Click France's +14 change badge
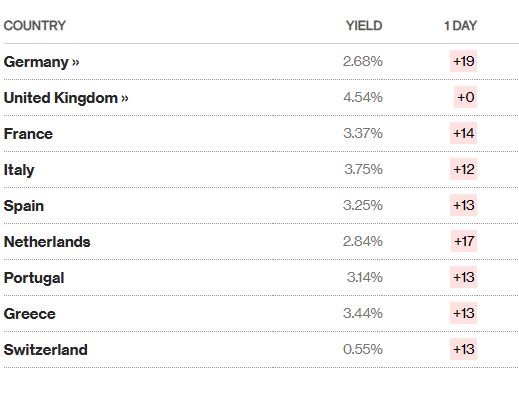This screenshot has width=519, height=395. click(464, 133)
